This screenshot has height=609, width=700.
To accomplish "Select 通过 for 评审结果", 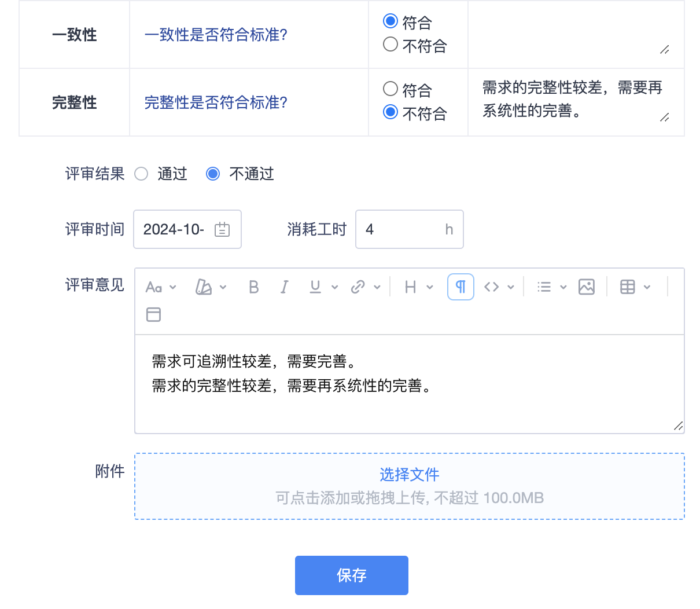I will (x=142, y=174).
